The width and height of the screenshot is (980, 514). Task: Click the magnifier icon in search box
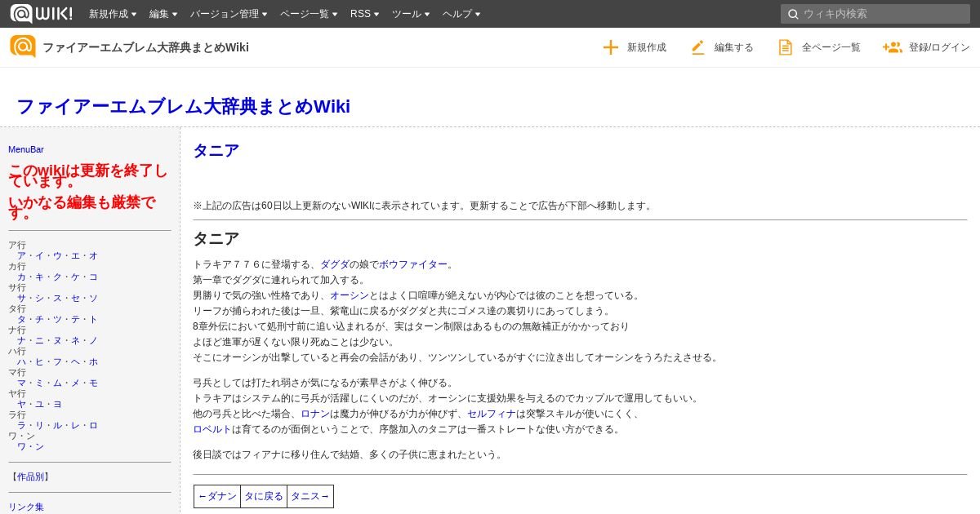point(793,14)
